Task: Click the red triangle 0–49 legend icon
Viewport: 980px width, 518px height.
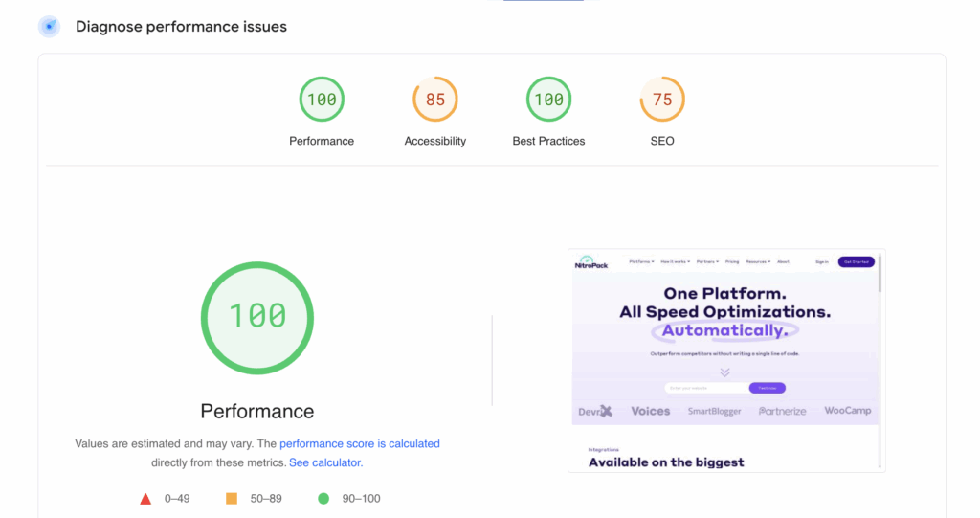Action: coord(145,499)
